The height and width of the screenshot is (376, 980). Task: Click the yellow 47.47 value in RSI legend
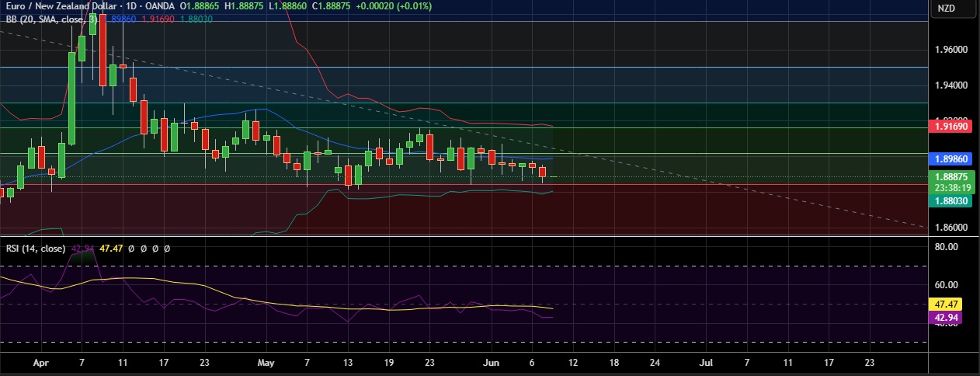click(112, 249)
